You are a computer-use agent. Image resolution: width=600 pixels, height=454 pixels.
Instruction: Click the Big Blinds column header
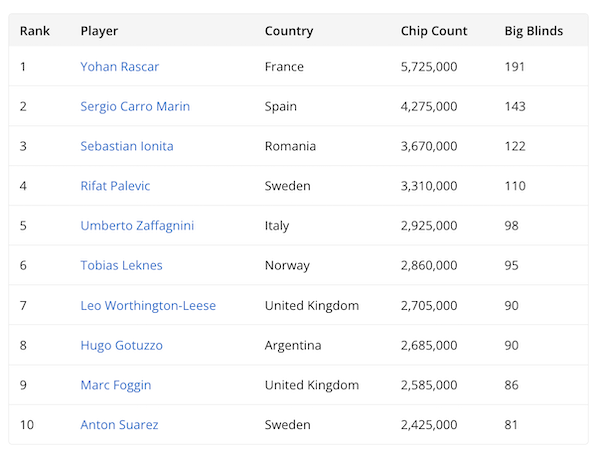point(534,31)
